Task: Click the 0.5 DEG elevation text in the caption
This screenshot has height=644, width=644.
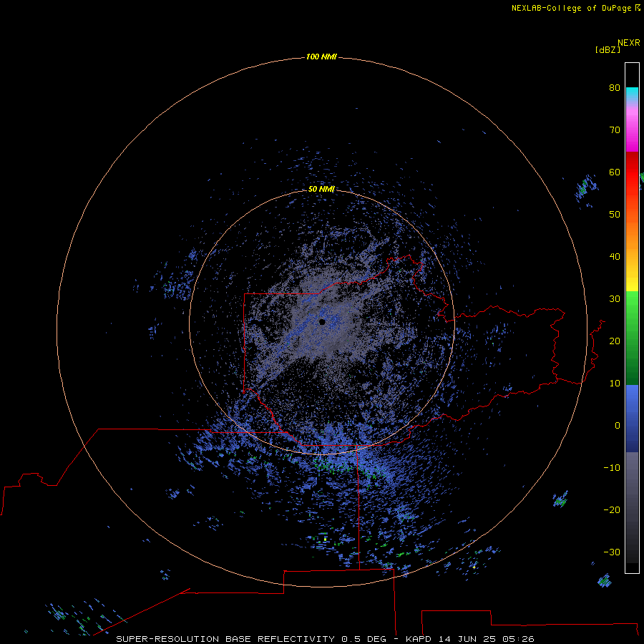Action: (364, 639)
